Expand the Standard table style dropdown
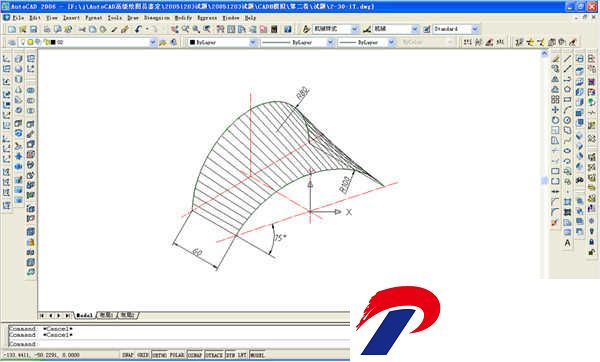Viewport: 600px width, 362px height. [475, 29]
